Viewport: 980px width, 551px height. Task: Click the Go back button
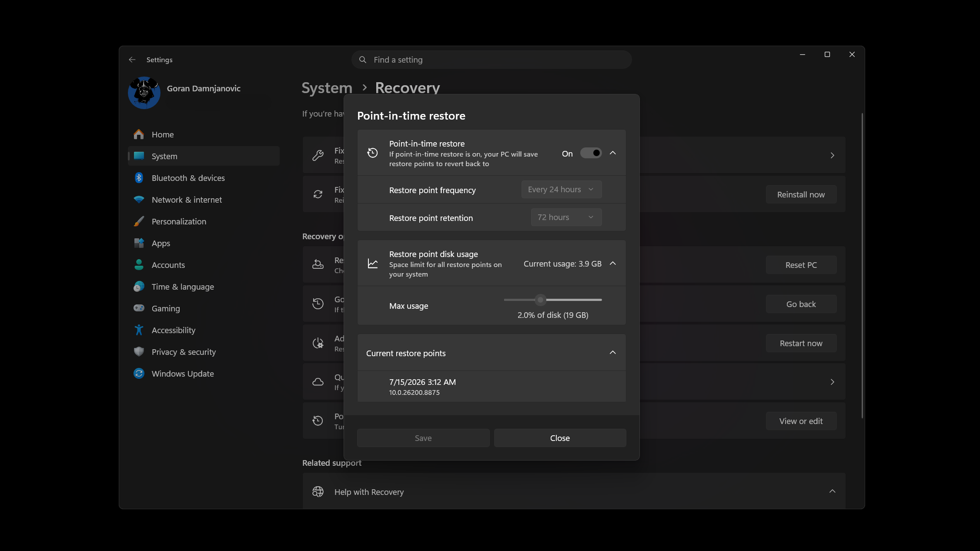pos(801,304)
